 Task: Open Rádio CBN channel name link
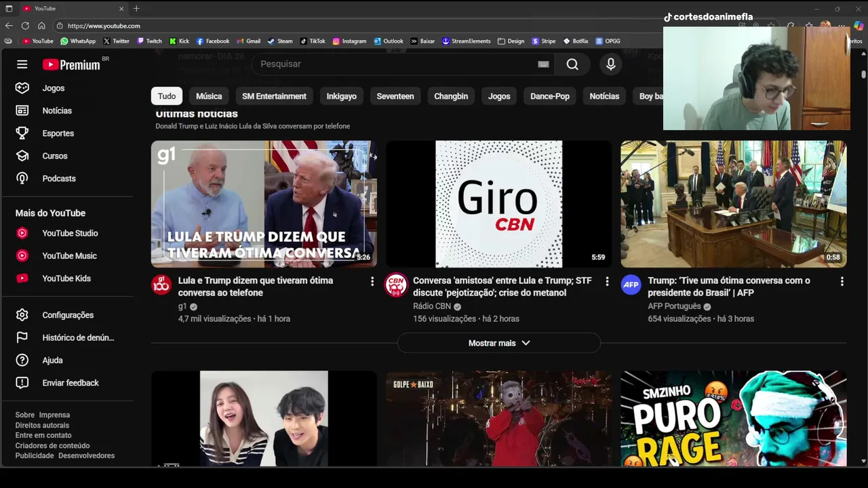point(432,306)
